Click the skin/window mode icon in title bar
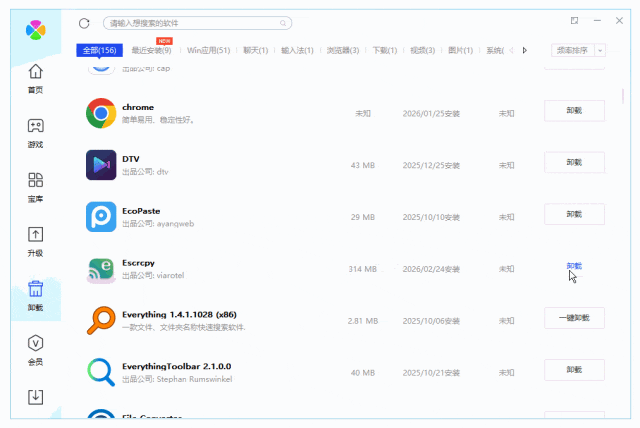 [574, 20]
